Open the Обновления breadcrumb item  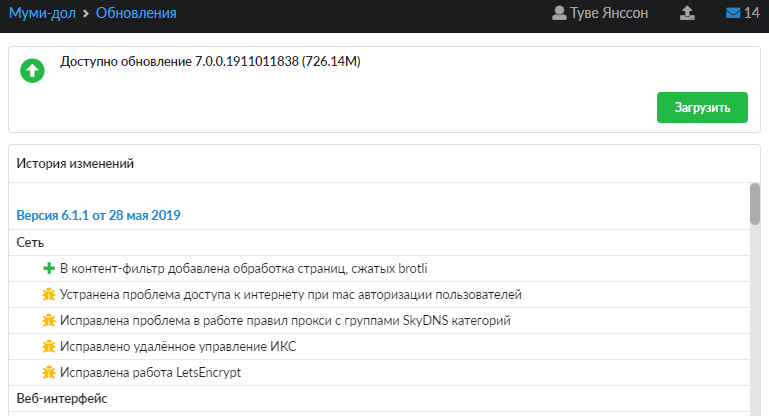pos(136,14)
